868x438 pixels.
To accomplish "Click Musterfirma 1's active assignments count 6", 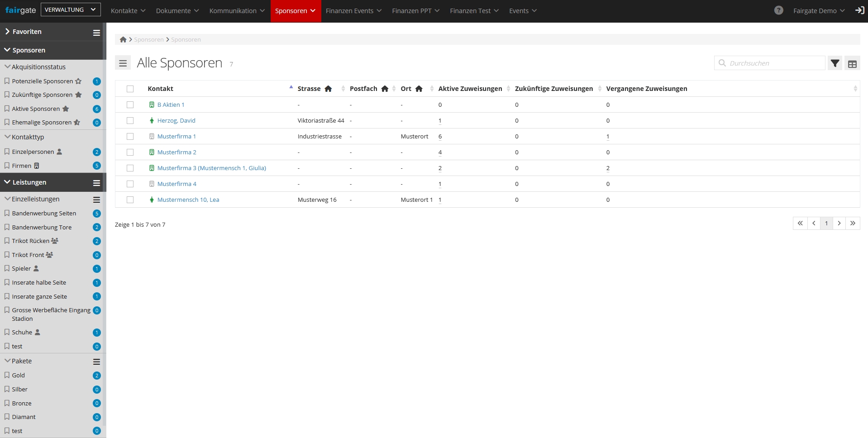I will tap(440, 136).
